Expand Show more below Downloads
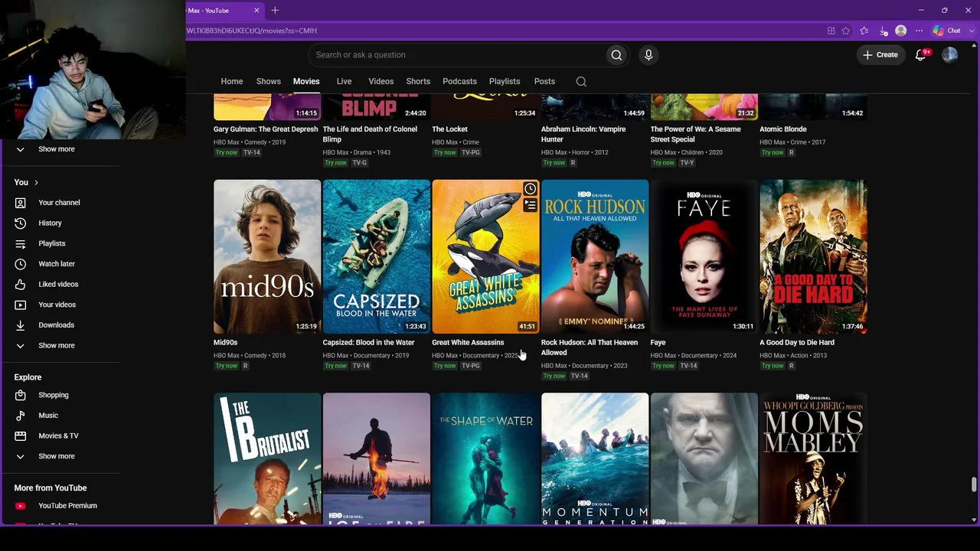980x551 pixels. (56, 346)
